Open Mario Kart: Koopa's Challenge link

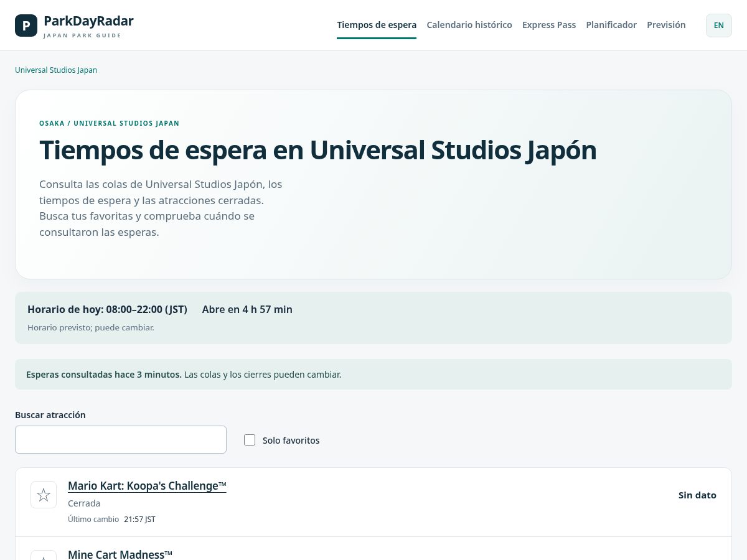point(147,486)
